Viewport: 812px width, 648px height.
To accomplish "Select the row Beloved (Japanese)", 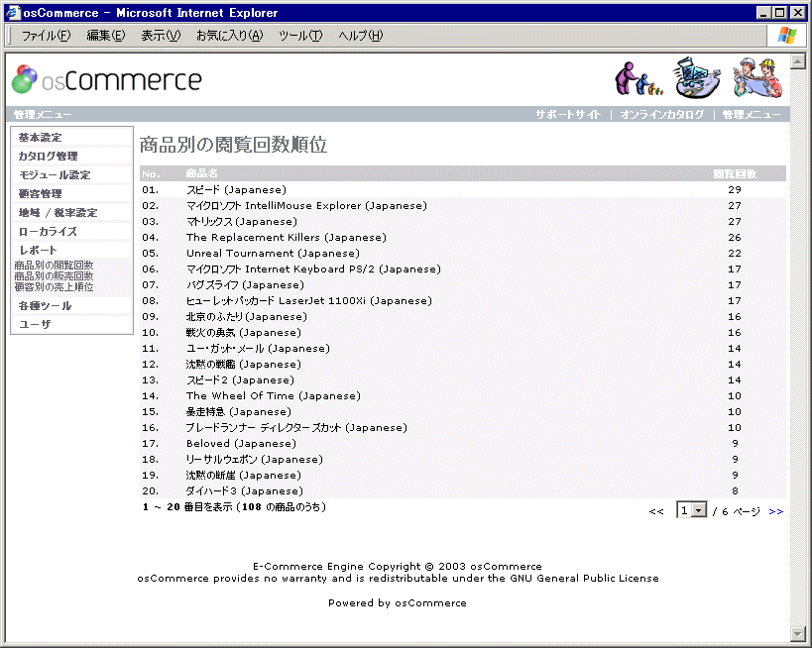I will (463, 444).
